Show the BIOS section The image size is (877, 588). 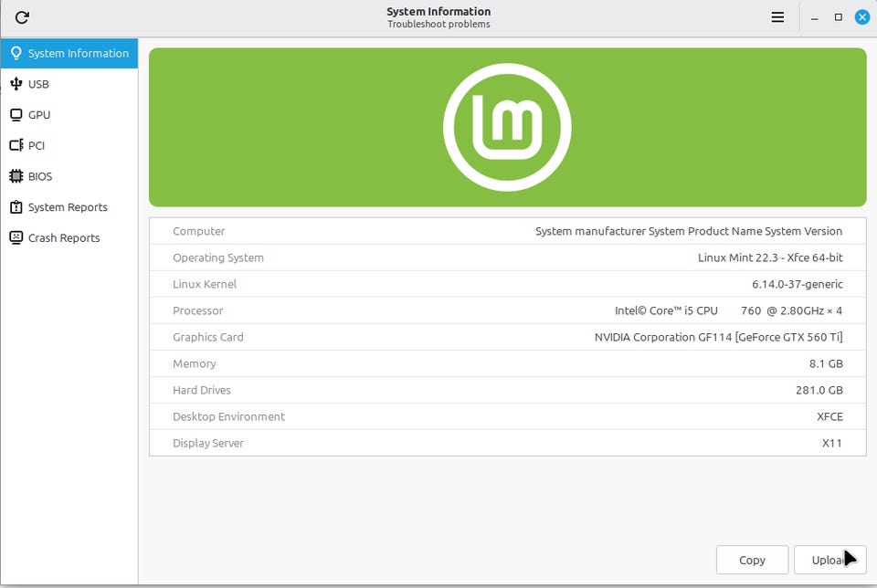click(x=69, y=176)
